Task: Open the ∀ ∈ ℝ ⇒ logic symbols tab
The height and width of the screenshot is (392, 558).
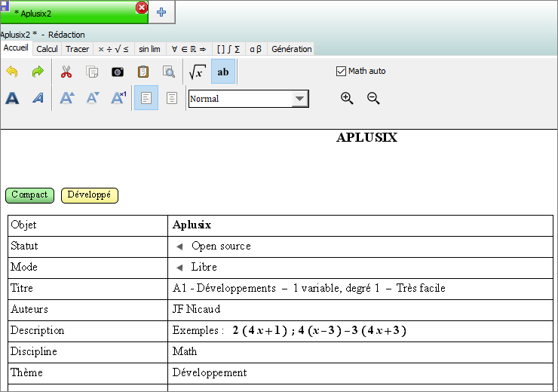Action: [189, 49]
